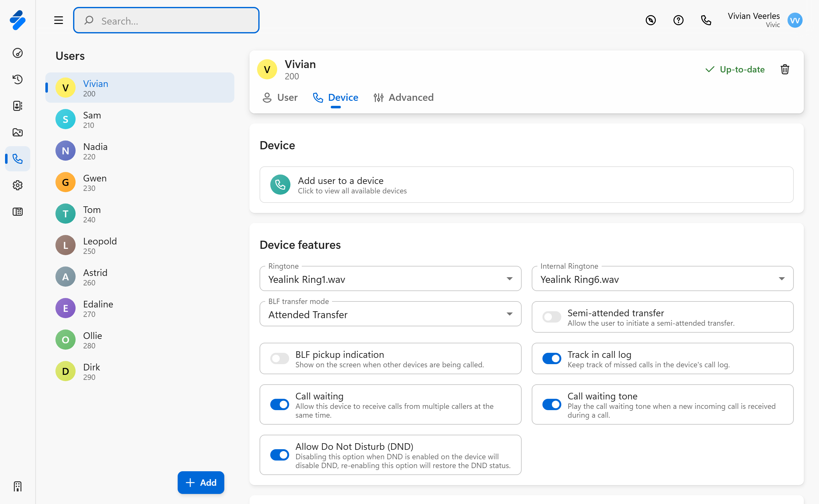Screen dimensions: 819x504
Task: Open the media images sidebar icon
Action: [x=18, y=132]
